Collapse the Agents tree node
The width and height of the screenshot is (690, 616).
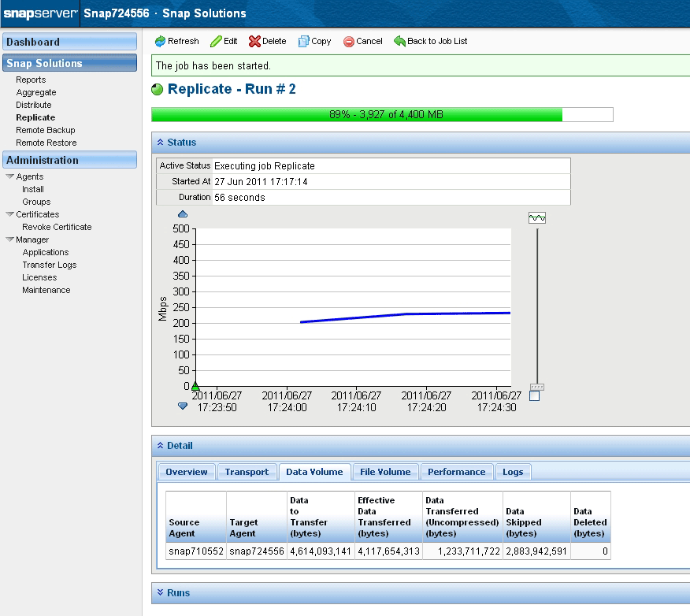click(x=9, y=176)
